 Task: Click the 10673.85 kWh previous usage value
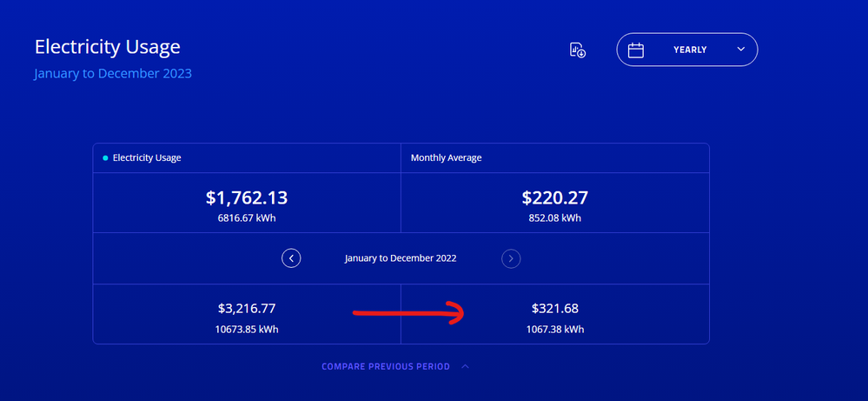coord(247,330)
